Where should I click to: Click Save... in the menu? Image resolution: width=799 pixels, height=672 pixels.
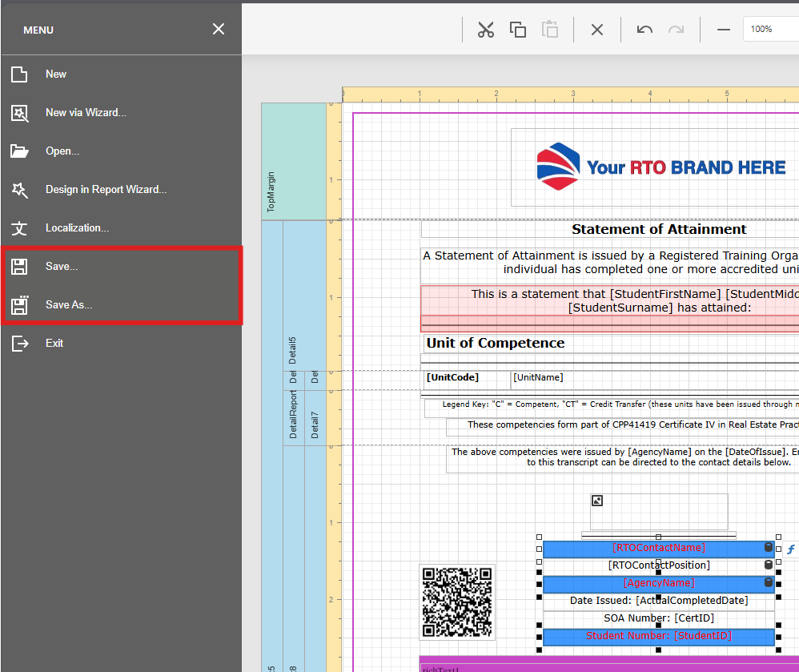[x=62, y=267]
